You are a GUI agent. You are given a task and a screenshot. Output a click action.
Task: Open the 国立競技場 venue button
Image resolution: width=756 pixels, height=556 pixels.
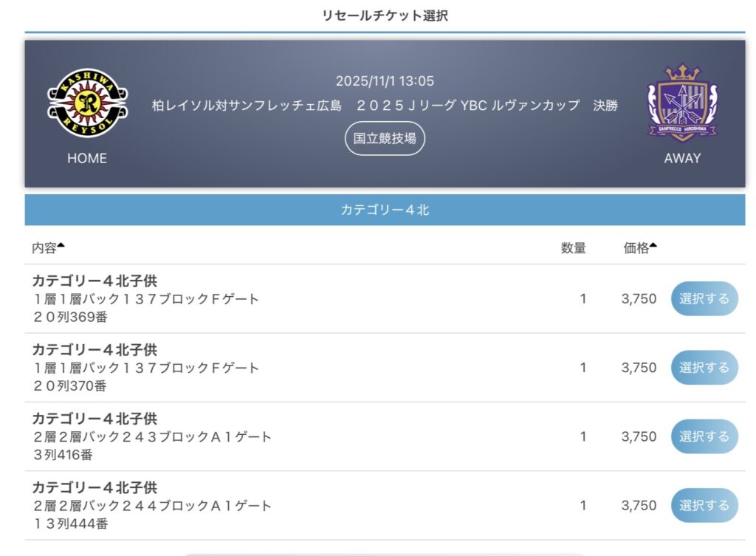pyautogui.click(x=385, y=138)
